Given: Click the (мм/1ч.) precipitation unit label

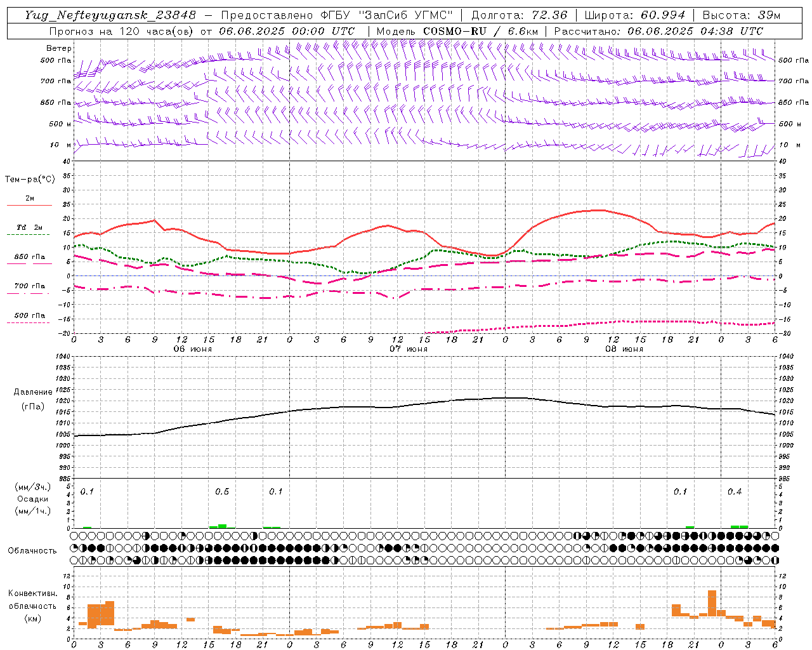Looking at the screenshot, I should point(32,511).
